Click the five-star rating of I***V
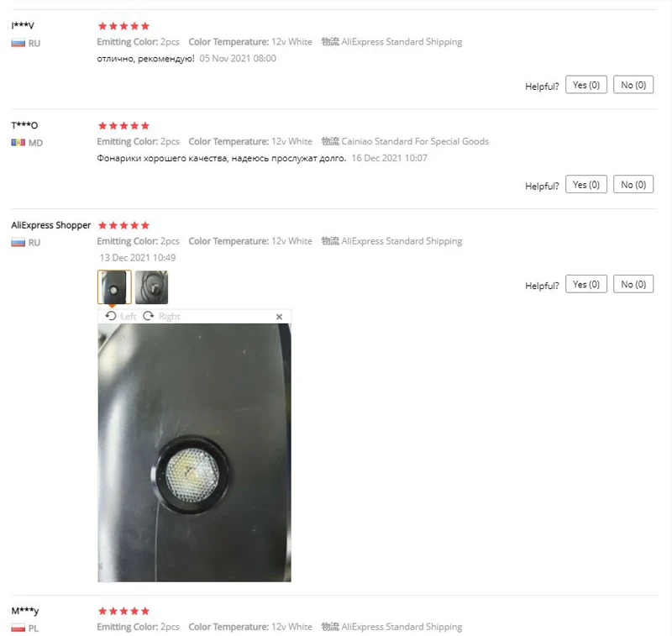This screenshot has height=636, width=672. click(x=123, y=26)
